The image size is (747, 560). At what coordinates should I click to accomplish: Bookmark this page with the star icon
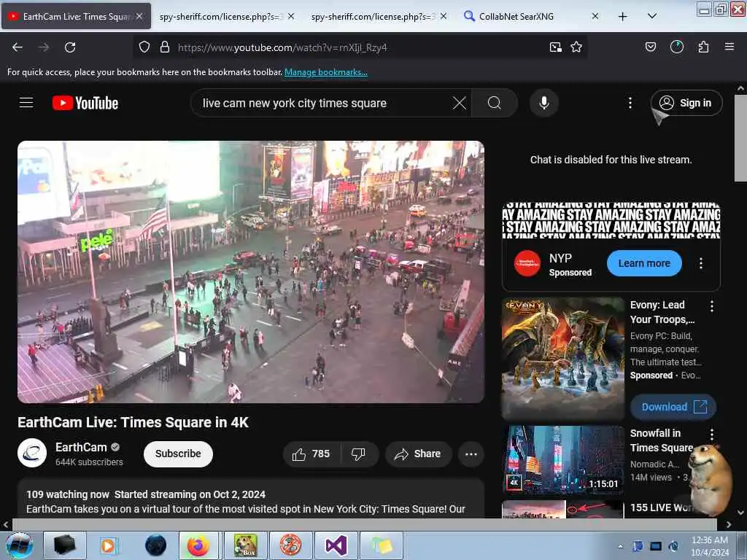point(576,47)
